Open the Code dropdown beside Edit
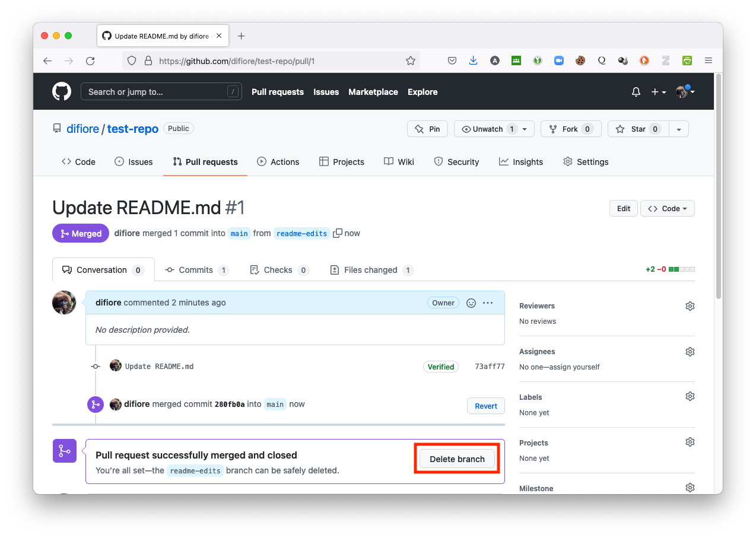The height and width of the screenshot is (538, 756). click(667, 208)
